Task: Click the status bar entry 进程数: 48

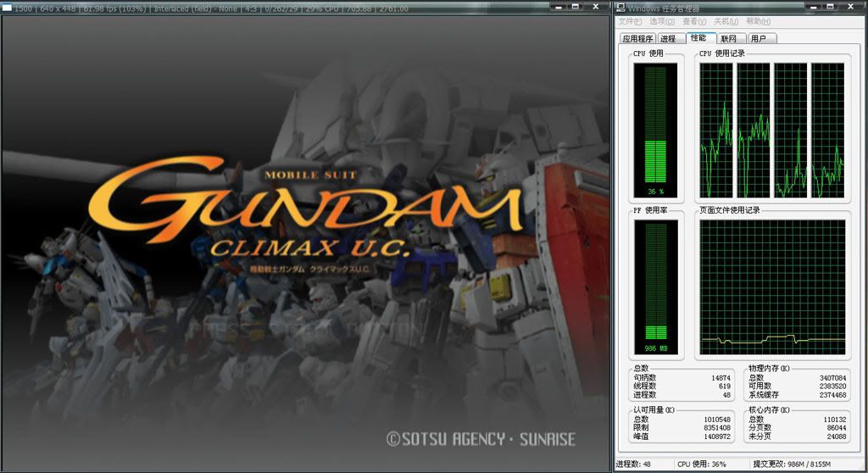Action: (x=633, y=465)
